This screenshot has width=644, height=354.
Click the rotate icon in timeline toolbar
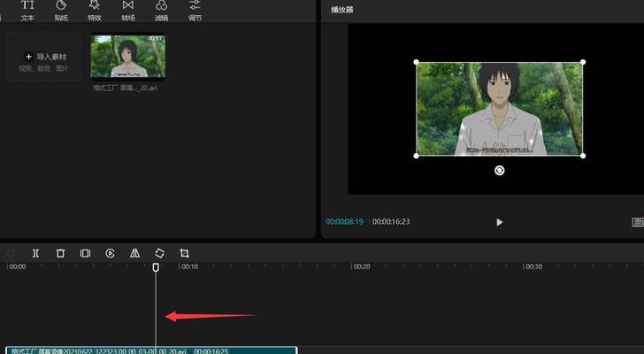[x=160, y=253]
